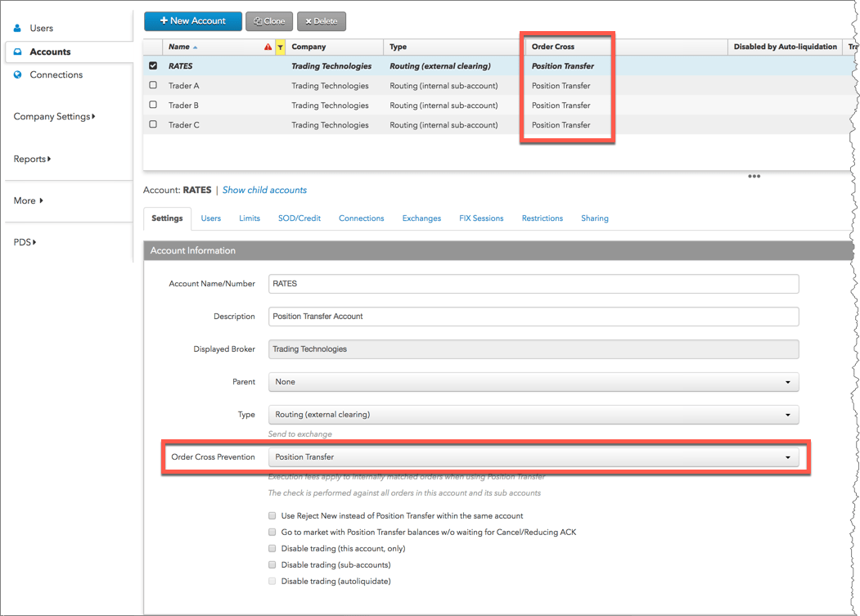Click the New Account button
Image resolution: width=860 pixels, height=616 pixels.
coord(193,20)
